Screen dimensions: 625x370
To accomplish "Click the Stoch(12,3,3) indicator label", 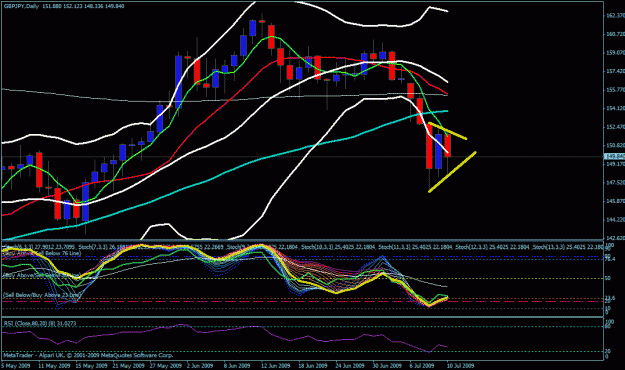I will pos(471,247).
